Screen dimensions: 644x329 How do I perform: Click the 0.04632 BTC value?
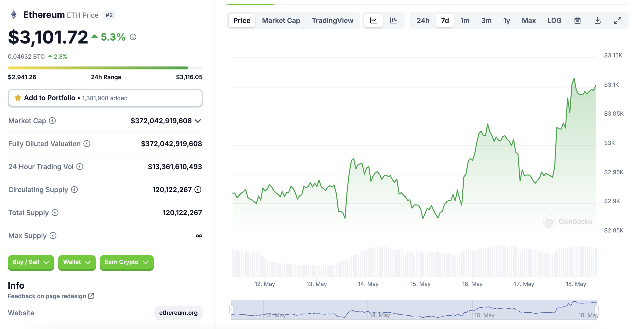point(26,56)
